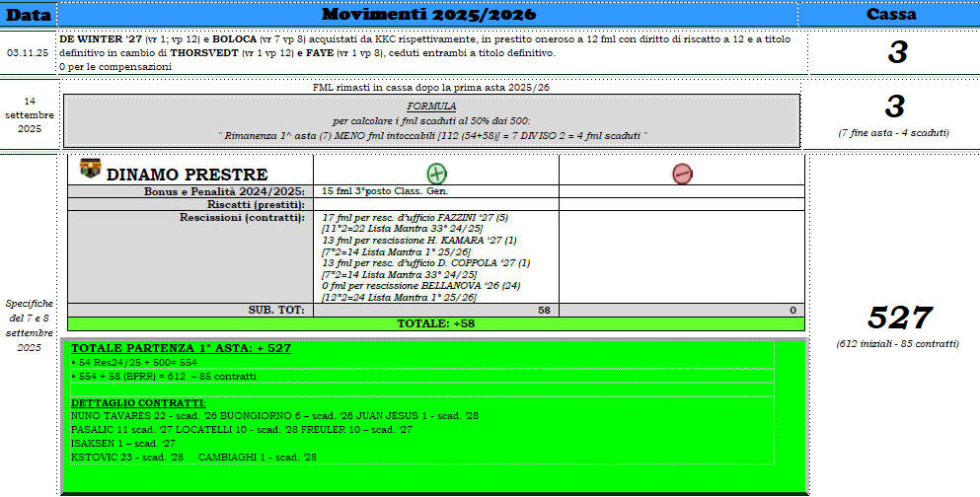Select the "Cassa" column header cell
Screen dimensions: 980x497
[x=891, y=14]
